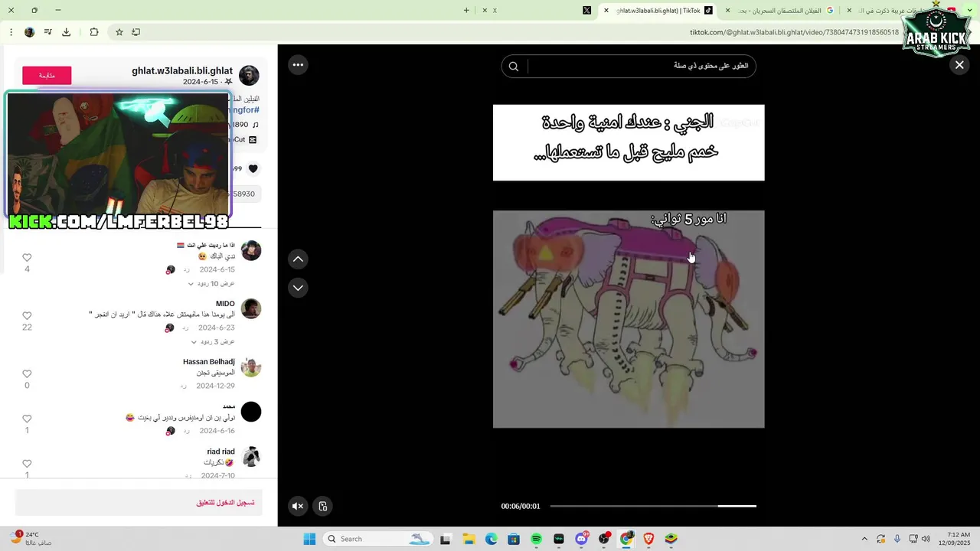980x551 pixels.
Task: Open a new browser tab with plus
Action: pyautogui.click(x=466, y=10)
